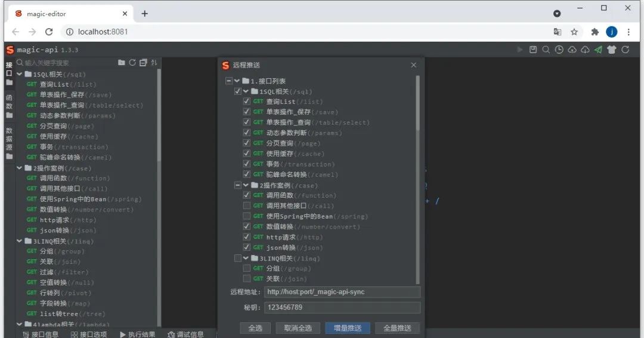Click the reload icon above the API tree
Screen dimensions: 644x338
coord(132,63)
